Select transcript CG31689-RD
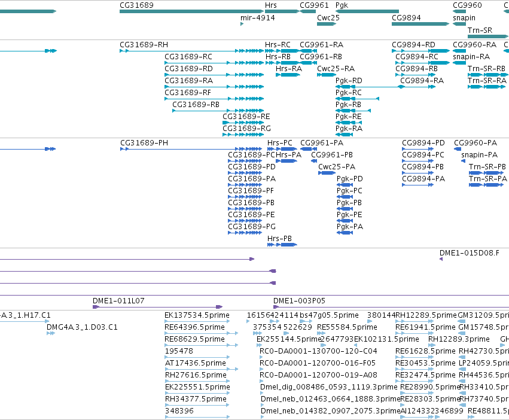The height and width of the screenshot is (420, 509). pos(214,75)
